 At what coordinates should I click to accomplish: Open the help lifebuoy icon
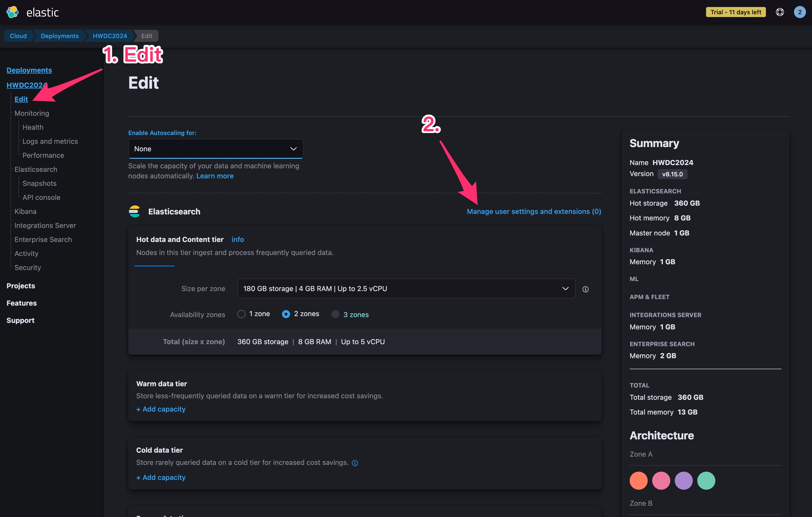[780, 12]
